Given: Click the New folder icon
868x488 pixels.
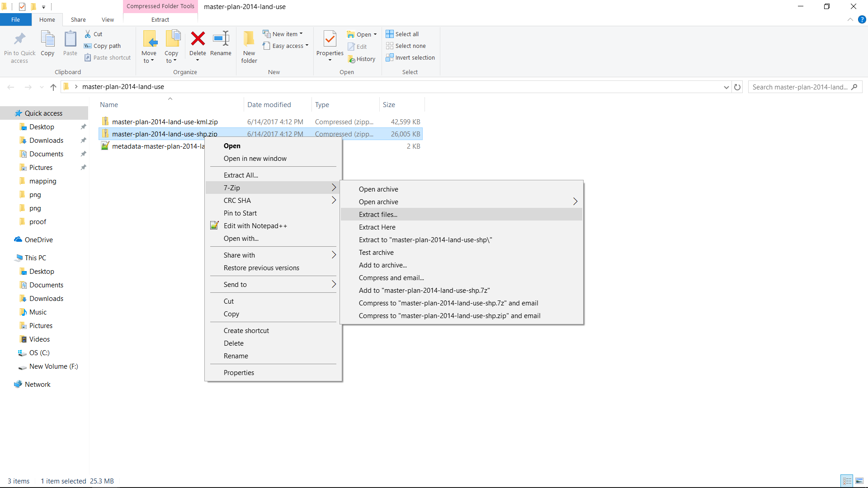Looking at the screenshot, I should point(249,39).
